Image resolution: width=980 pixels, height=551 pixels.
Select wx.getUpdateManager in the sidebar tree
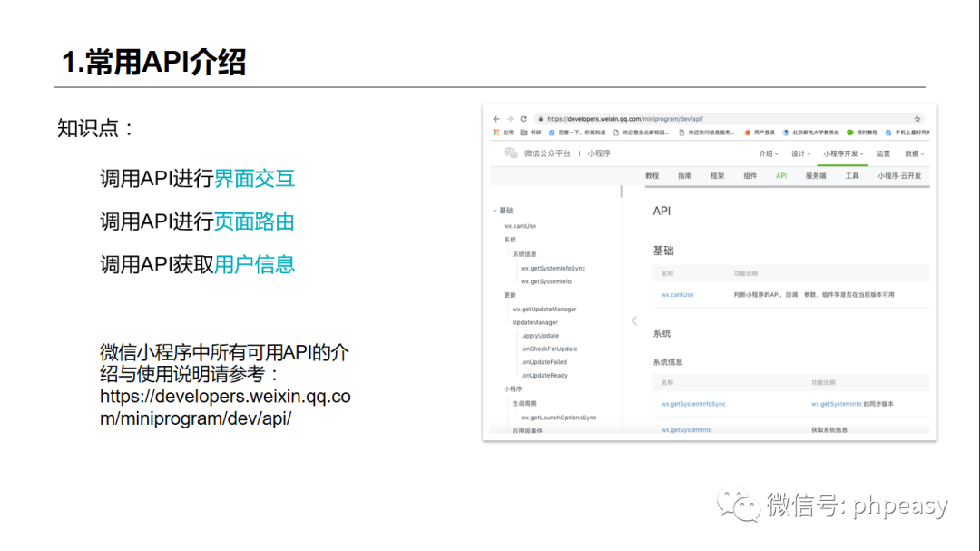(544, 309)
